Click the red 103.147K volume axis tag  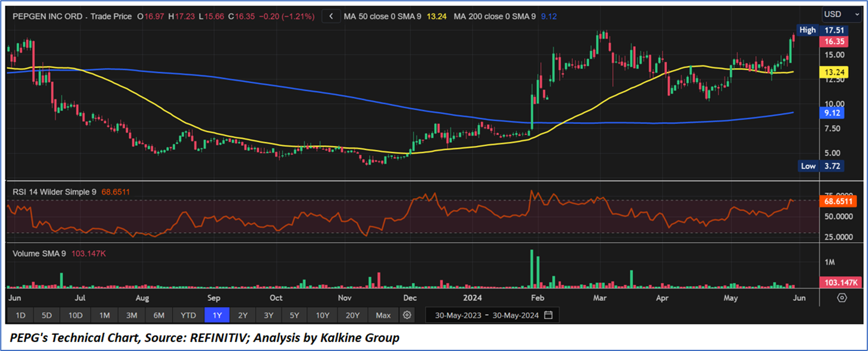[x=839, y=282]
